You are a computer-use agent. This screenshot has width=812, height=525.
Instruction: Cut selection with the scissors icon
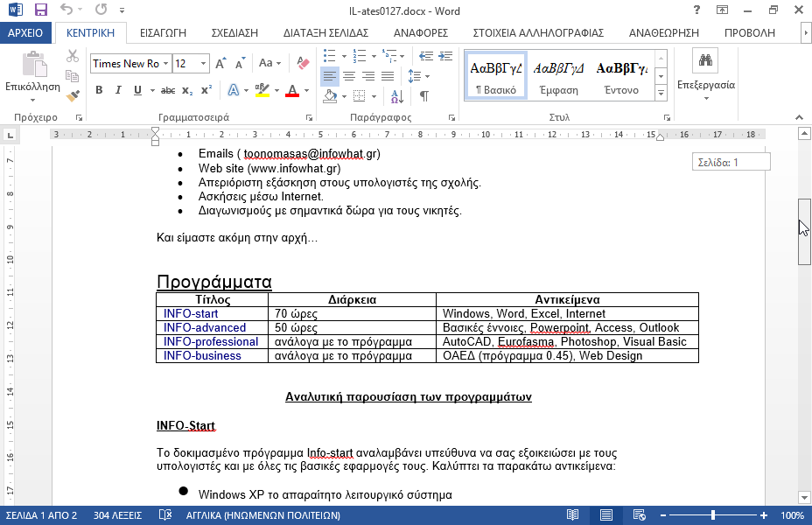[x=73, y=56]
